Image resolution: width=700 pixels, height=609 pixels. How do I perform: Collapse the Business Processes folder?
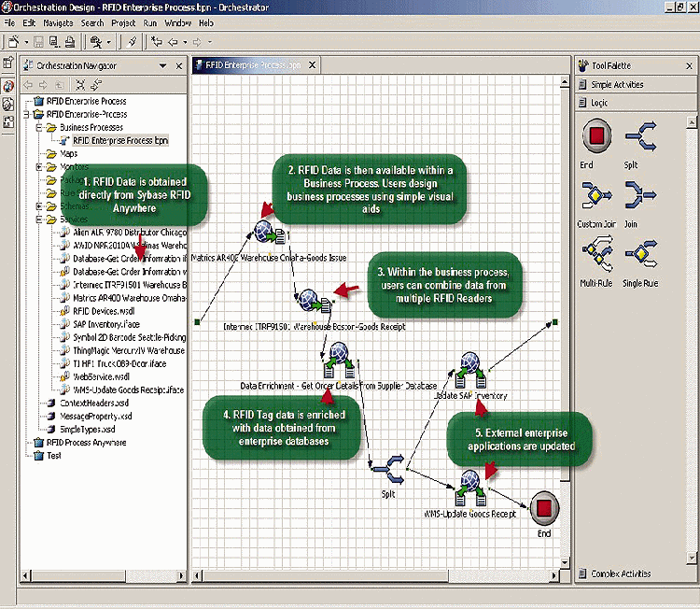click(39, 128)
